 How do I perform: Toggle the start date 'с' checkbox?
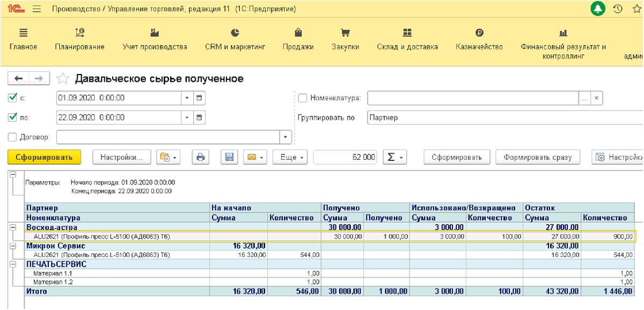[x=13, y=98]
